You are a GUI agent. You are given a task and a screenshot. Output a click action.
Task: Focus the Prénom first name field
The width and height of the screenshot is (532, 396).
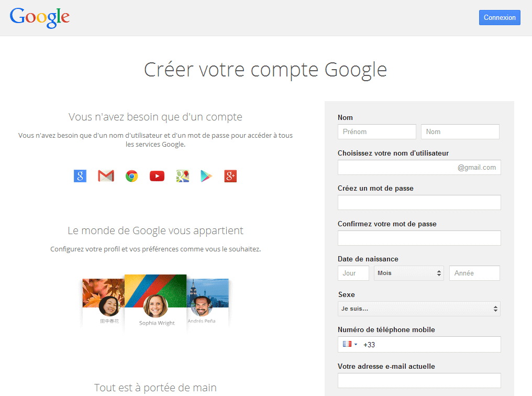[x=377, y=131]
